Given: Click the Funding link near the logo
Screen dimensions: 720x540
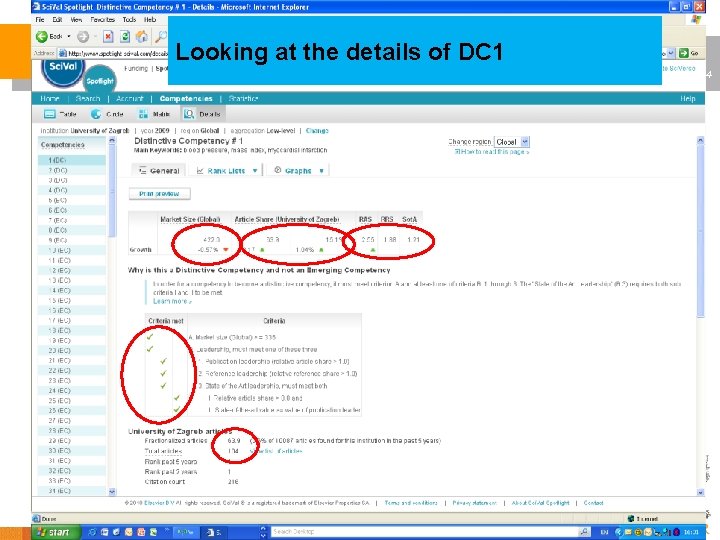Looking at the screenshot, I should pos(136,68).
